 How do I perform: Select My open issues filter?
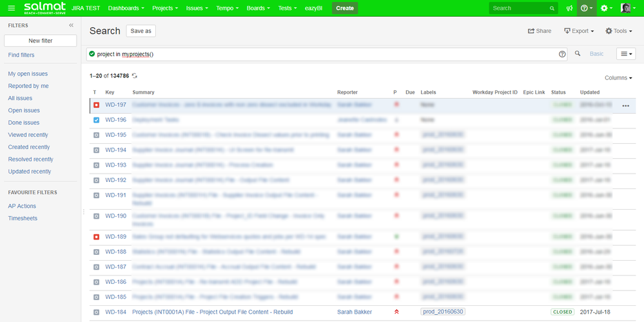(28, 74)
